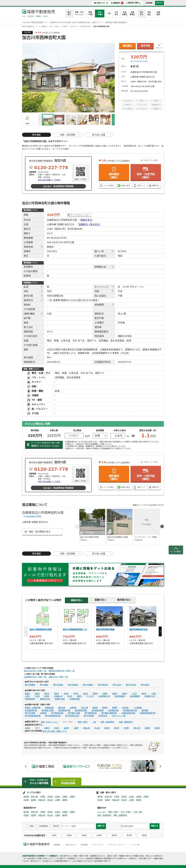Click the 物件番号検索 text field
186x868 pixels.
click(x=134, y=826)
